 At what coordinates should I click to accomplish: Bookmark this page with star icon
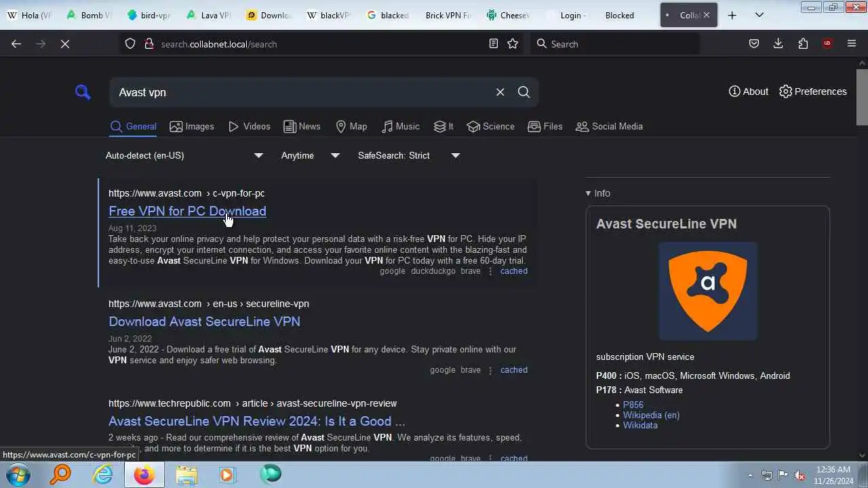[x=513, y=43]
